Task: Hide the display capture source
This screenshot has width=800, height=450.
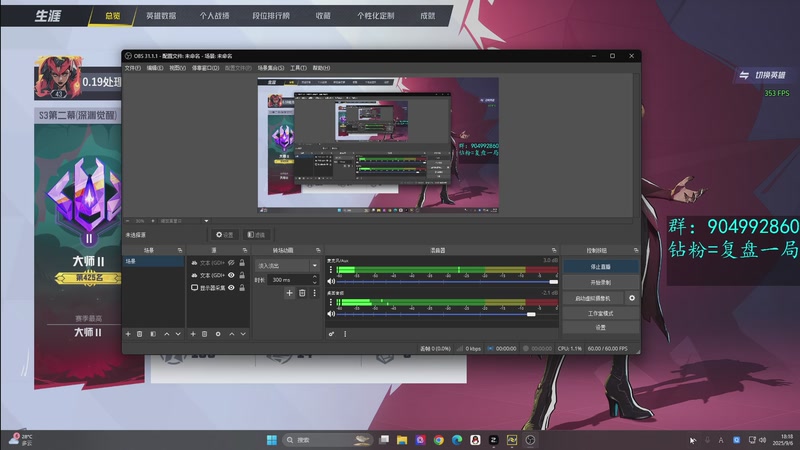Action: click(231, 288)
